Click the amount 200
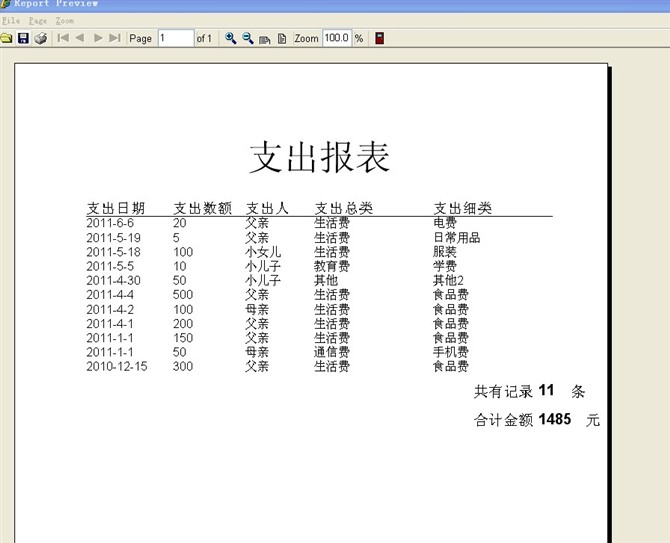This screenshot has height=543, width=670. 183,324
